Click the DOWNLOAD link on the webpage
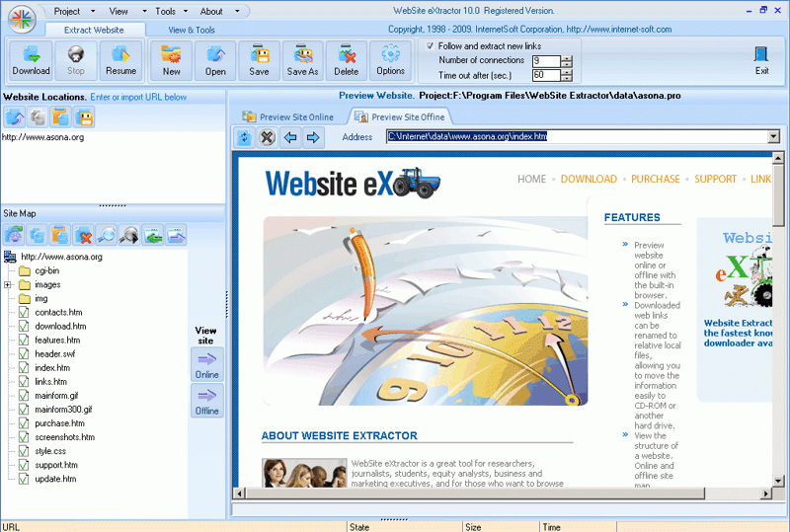This screenshot has height=532, width=790. click(x=589, y=179)
